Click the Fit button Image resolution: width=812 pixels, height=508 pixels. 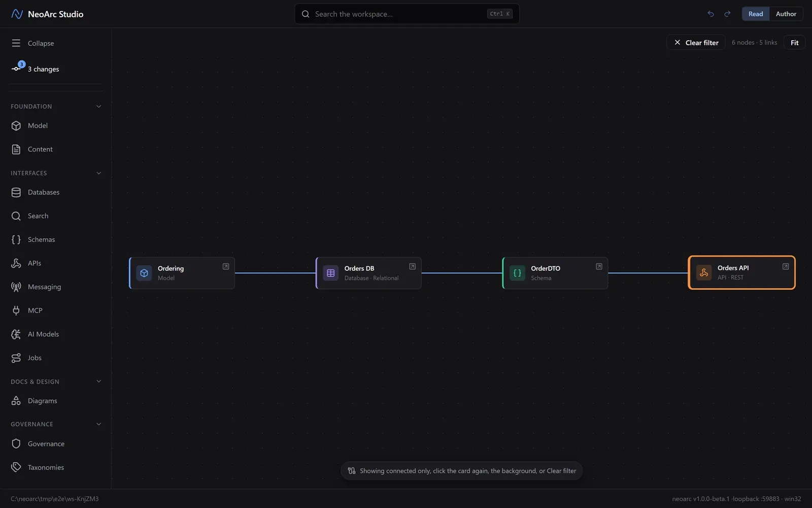pyautogui.click(x=794, y=43)
